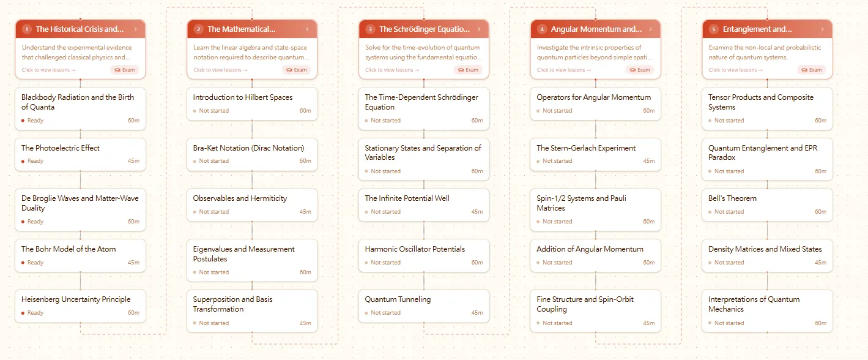Click the eye icon on Angular Momentum's Exam badge
The image size is (868, 360).
[x=632, y=70]
